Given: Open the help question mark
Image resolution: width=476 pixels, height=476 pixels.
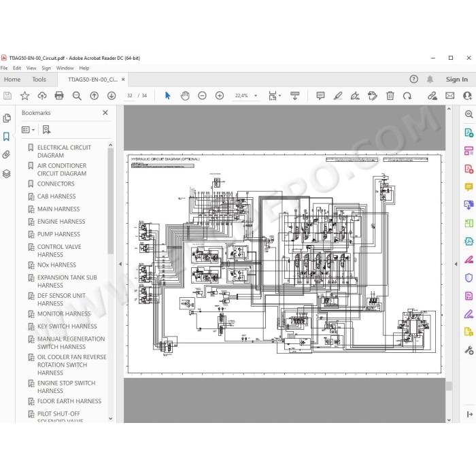Looking at the screenshot, I should point(413,80).
